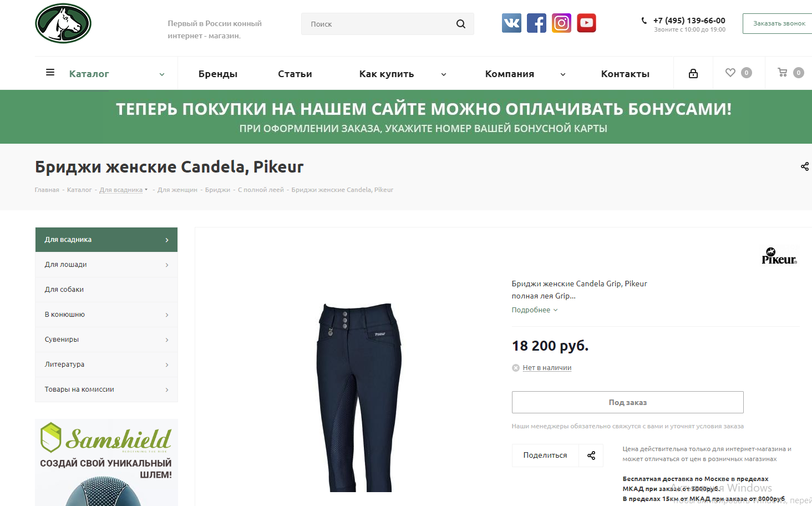812x506 pixels.
Task: Open the Facebook page icon
Action: [x=536, y=23]
